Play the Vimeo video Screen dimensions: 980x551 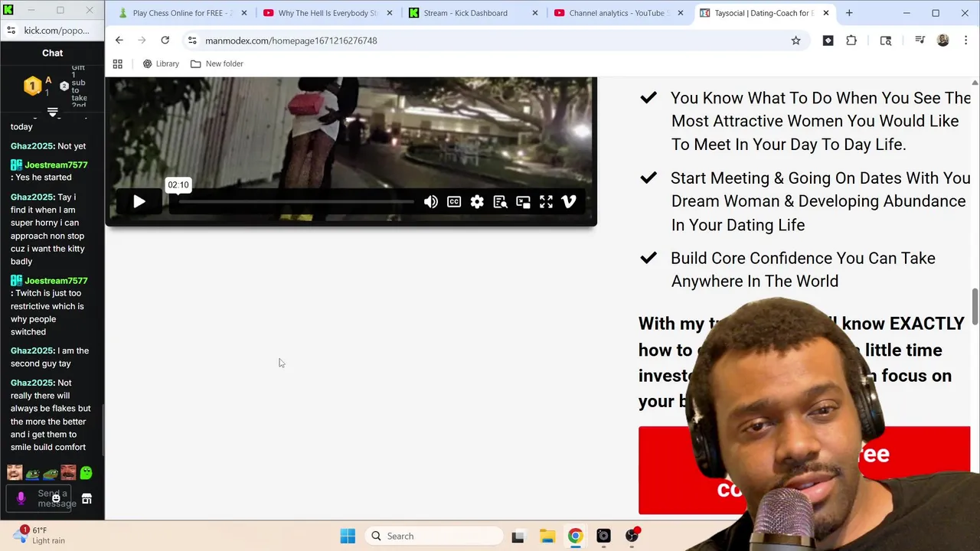139,202
